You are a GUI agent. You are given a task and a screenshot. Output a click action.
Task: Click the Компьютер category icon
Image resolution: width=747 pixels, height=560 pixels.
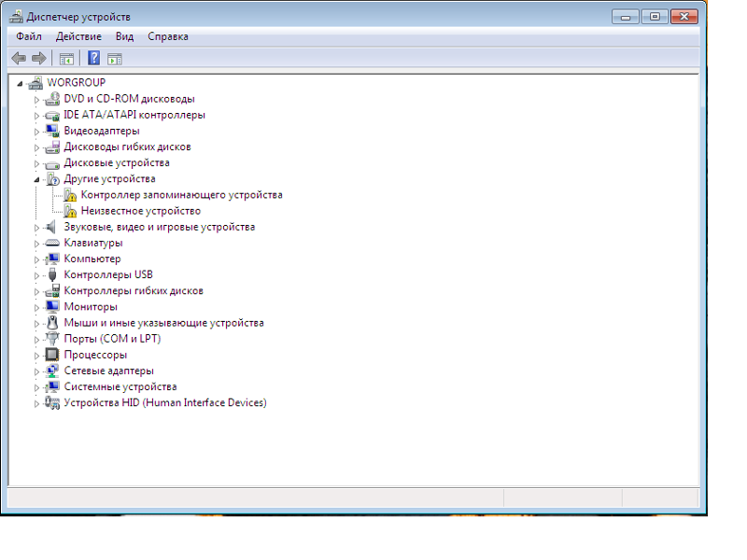[x=52, y=259]
